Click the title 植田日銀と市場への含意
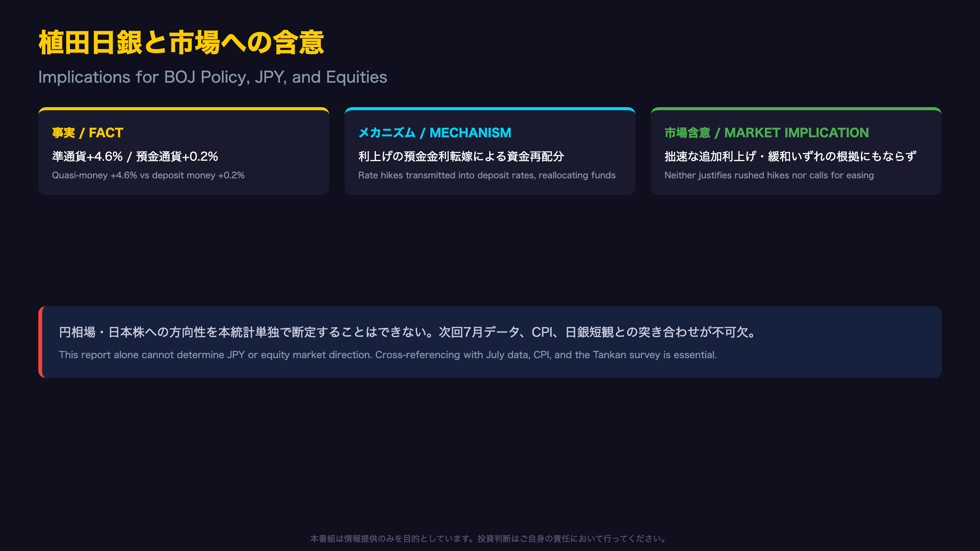Screen dimensions: 980x551 point(181,42)
